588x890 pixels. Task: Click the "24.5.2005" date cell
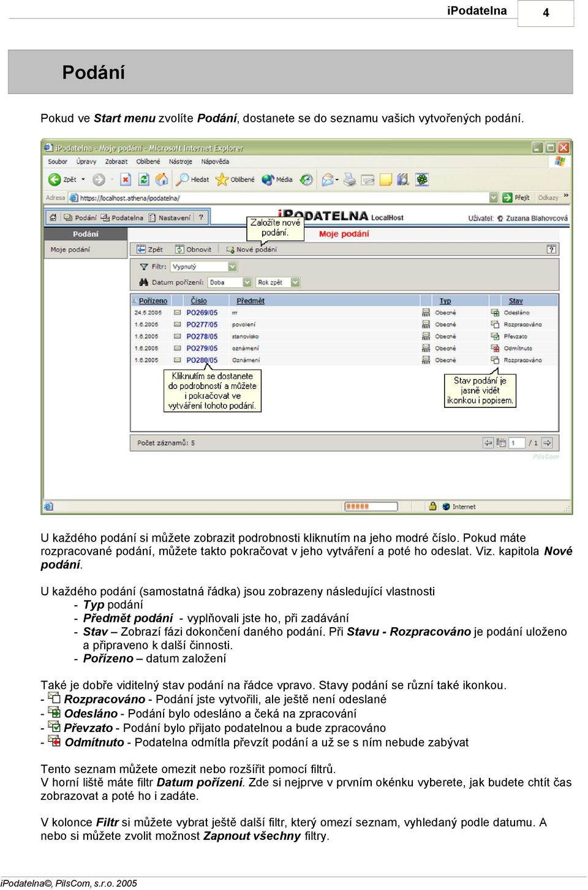148,312
